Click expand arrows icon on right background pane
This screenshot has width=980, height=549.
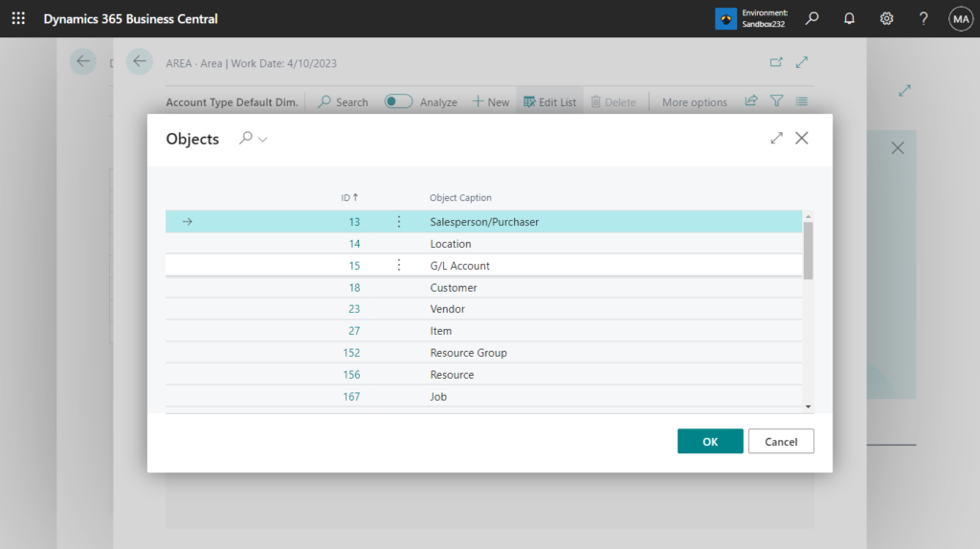904,91
